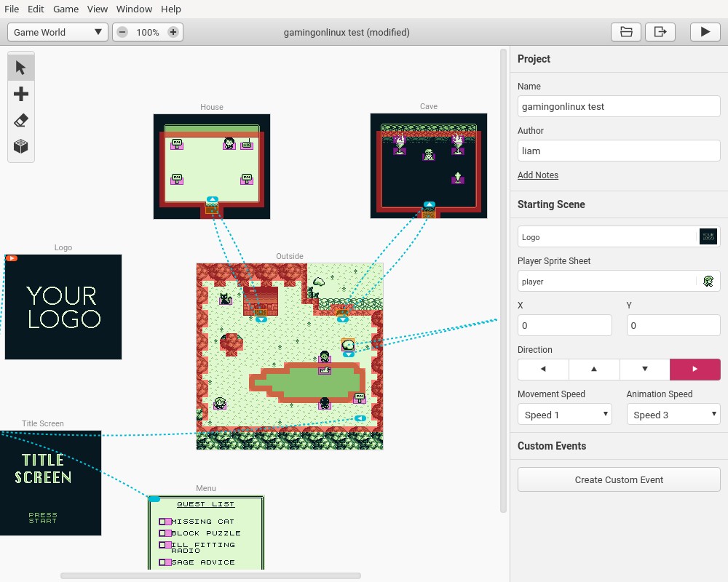Click the Starting Scene section heading
Screen dimensions: 728x582
[551, 204]
